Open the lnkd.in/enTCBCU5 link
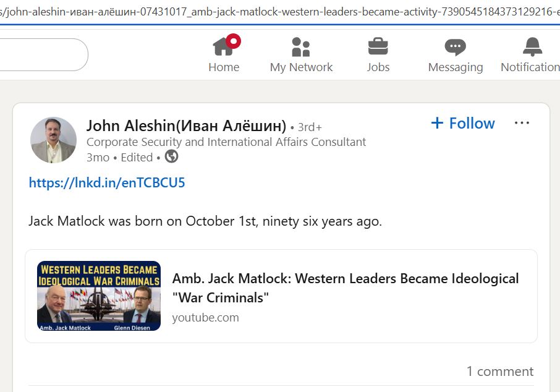The image size is (560, 392). coord(107,183)
